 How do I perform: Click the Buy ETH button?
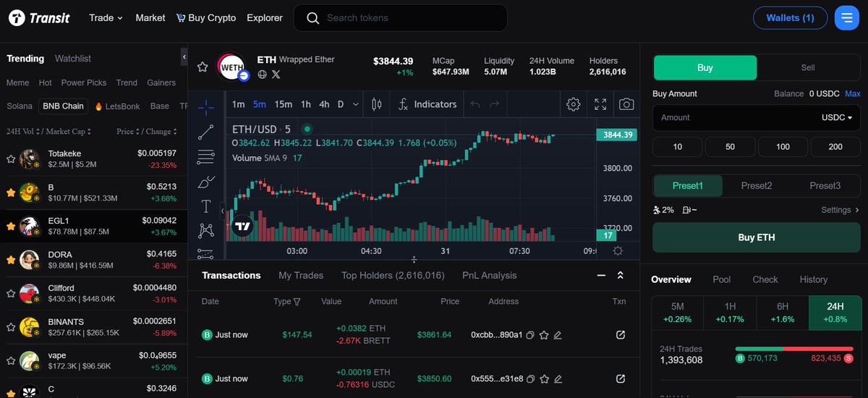[757, 237]
